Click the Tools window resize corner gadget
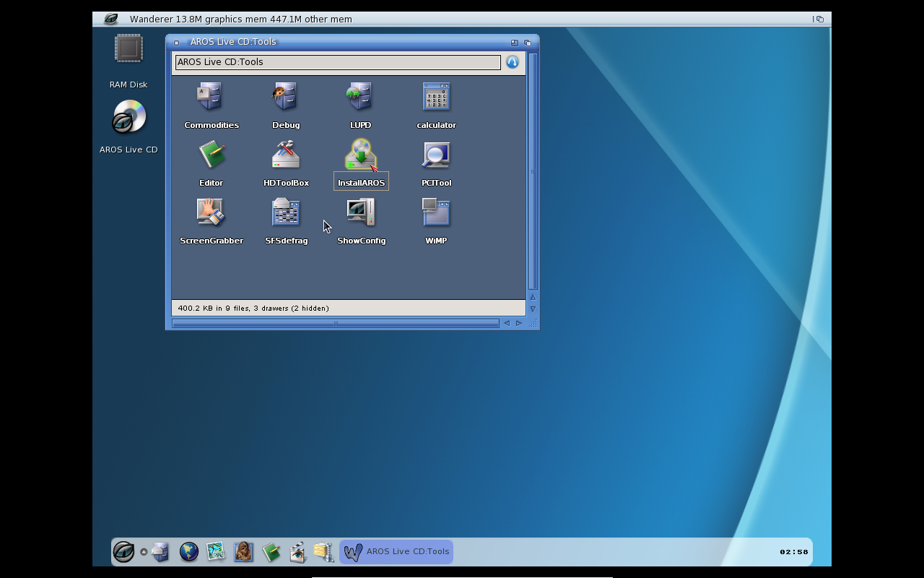The width and height of the screenshot is (924, 578). click(x=533, y=324)
